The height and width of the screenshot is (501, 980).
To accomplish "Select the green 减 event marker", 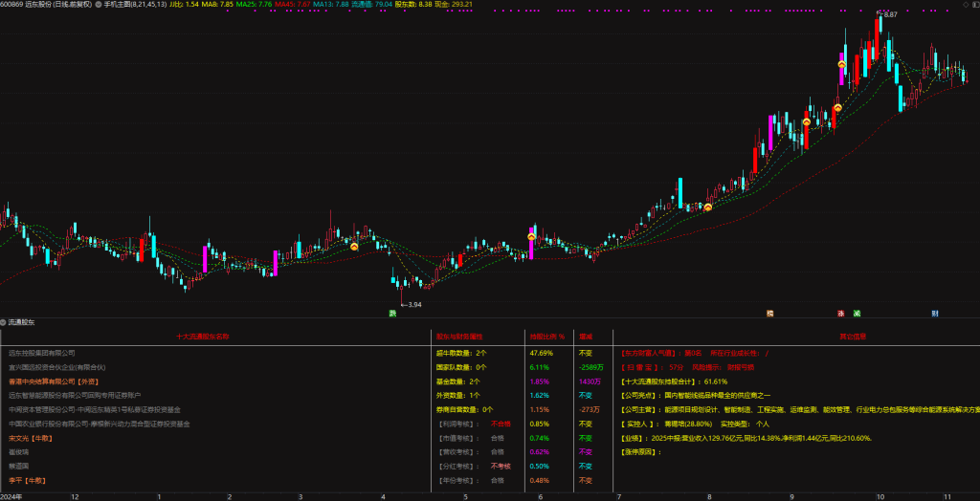I will coord(857,313).
